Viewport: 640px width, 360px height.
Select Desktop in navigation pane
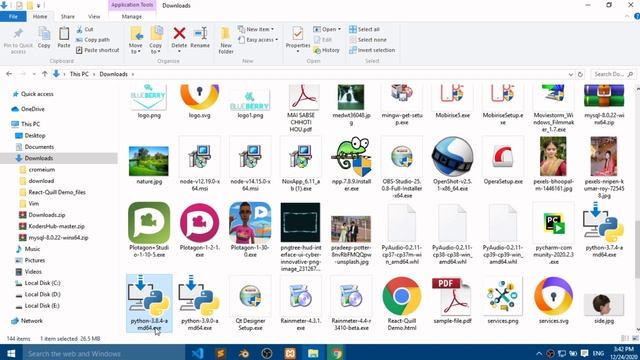pyautogui.click(x=31, y=135)
